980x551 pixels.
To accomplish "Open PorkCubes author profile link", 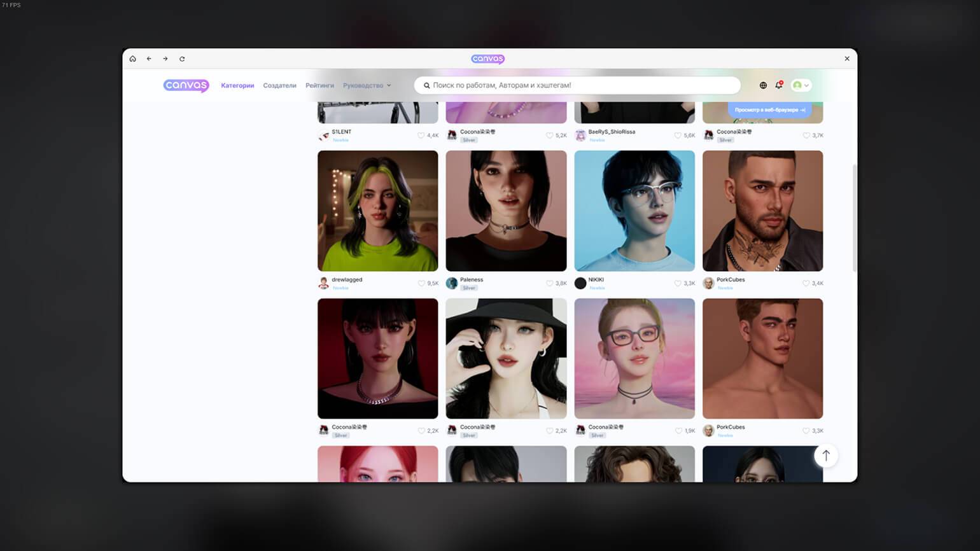I will point(730,279).
